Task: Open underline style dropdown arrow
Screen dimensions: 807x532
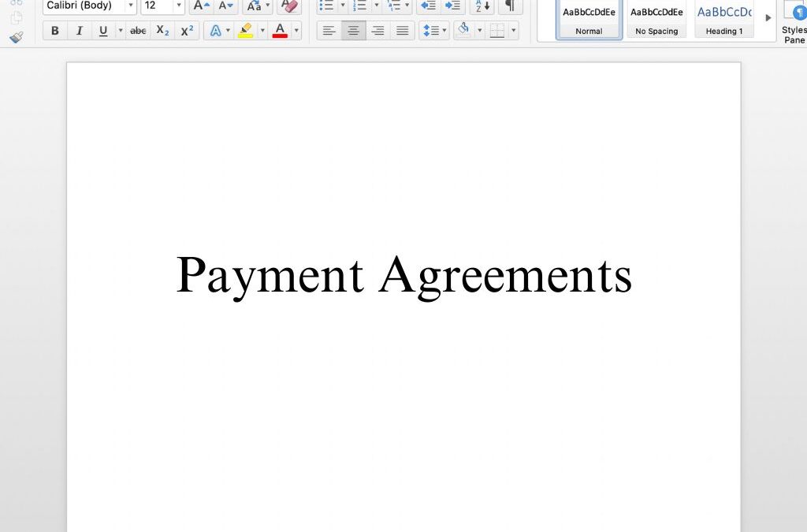Action: (x=121, y=31)
